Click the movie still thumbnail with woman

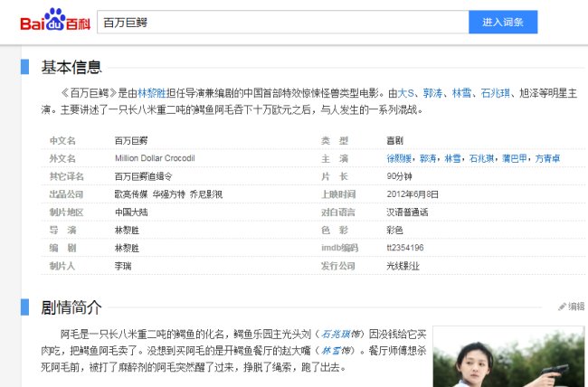click(508, 356)
